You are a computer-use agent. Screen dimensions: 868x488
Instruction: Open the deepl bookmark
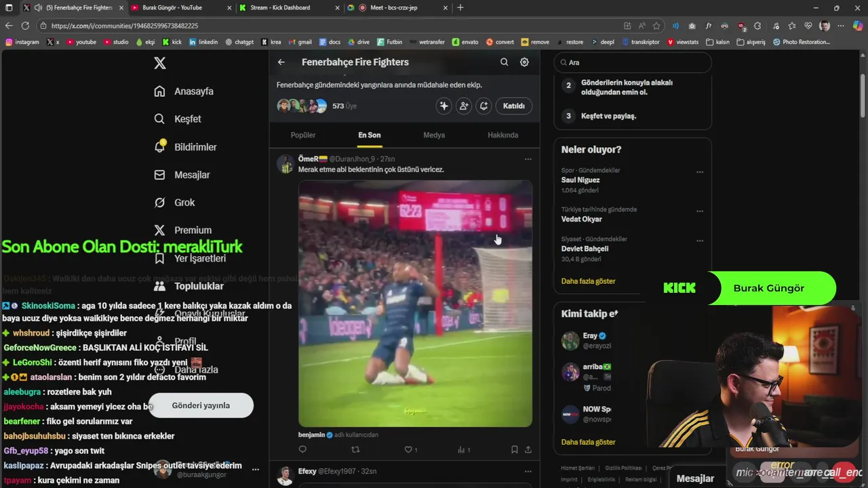click(x=602, y=42)
